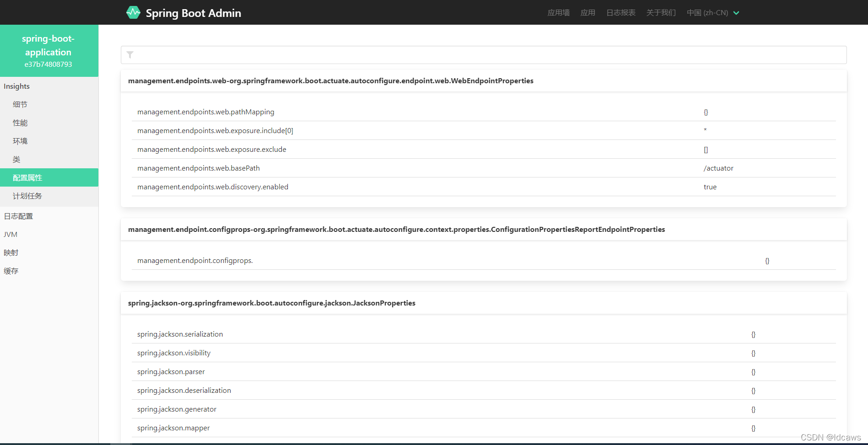The image size is (868, 445).
Task: Open the 关于我们 navigation item
Action: [661, 13]
